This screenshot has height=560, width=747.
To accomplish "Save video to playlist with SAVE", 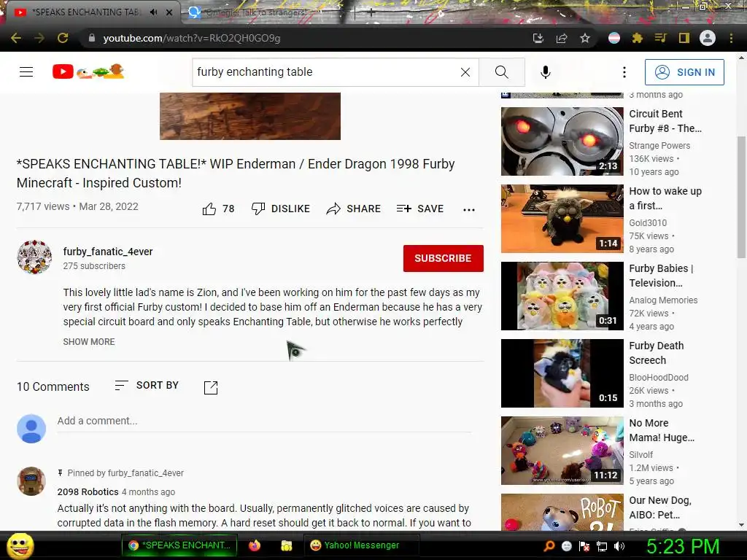I will 419,209.
